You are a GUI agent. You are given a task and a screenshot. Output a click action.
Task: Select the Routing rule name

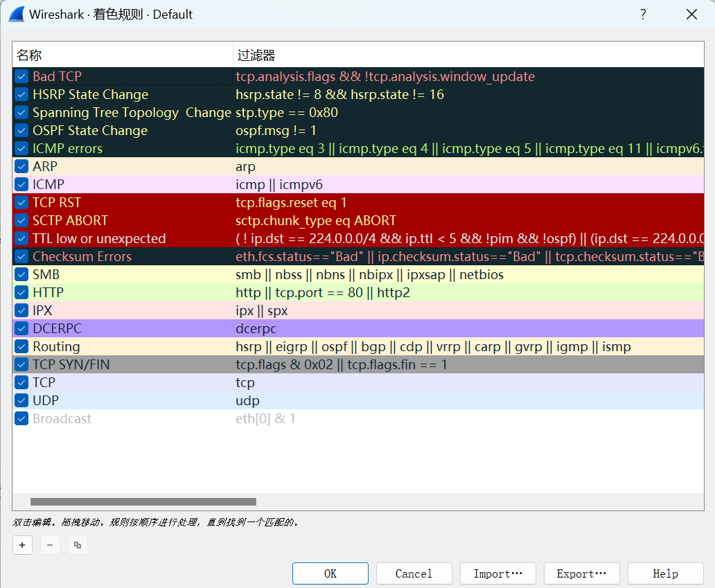pos(56,346)
